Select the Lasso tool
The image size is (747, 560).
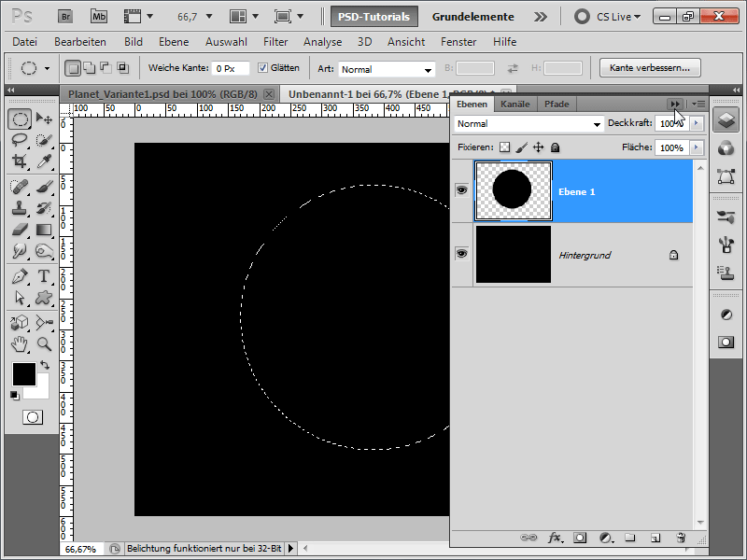(x=20, y=140)
